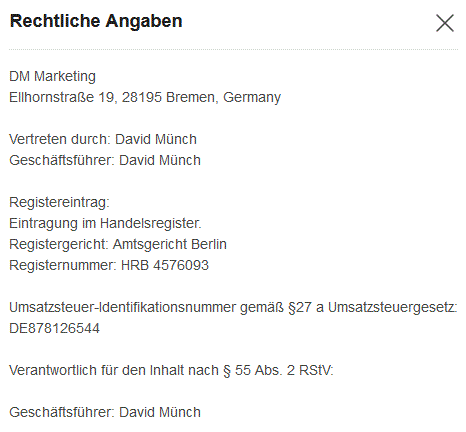Click the Rechtliche Angaben heading
This screenshot has height=432, width=466.
pos(96,21)
